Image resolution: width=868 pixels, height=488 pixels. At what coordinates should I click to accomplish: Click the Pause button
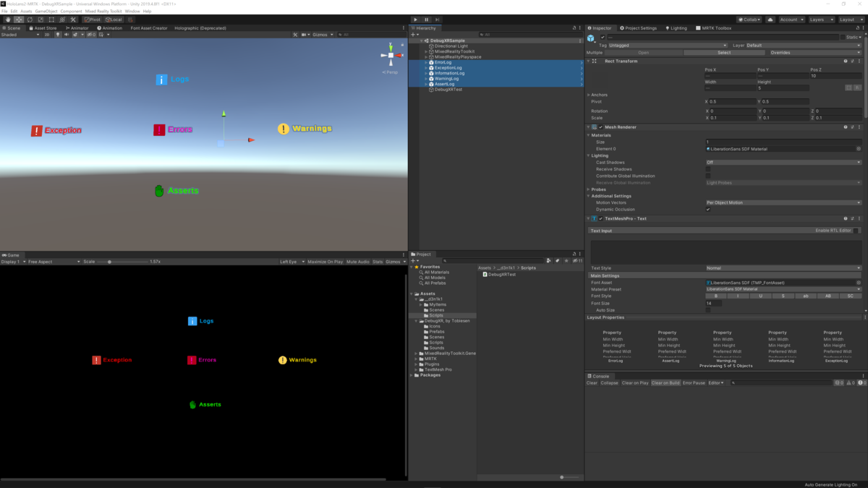(426, 20)
